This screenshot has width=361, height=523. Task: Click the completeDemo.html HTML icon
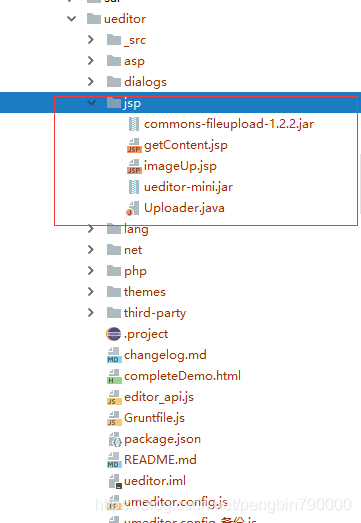(x=114, y=377)
